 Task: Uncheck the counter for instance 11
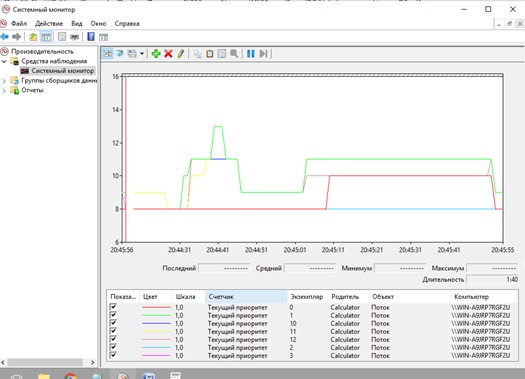(113, 331)
